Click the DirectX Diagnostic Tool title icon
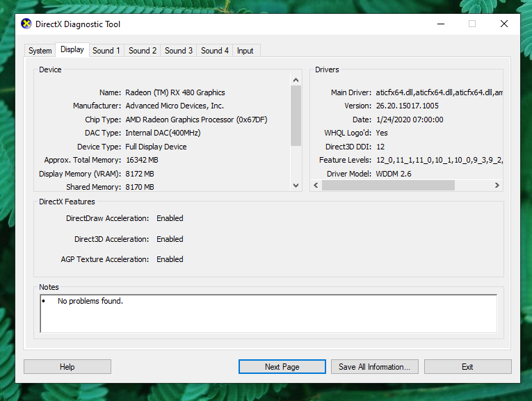Screen dimensions: 532x401 [26, 24]
